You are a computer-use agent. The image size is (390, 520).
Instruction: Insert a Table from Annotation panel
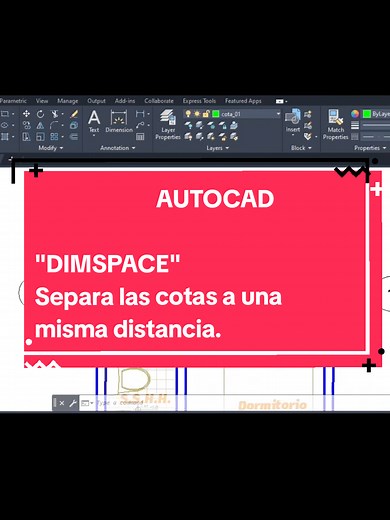pos(140,136)
